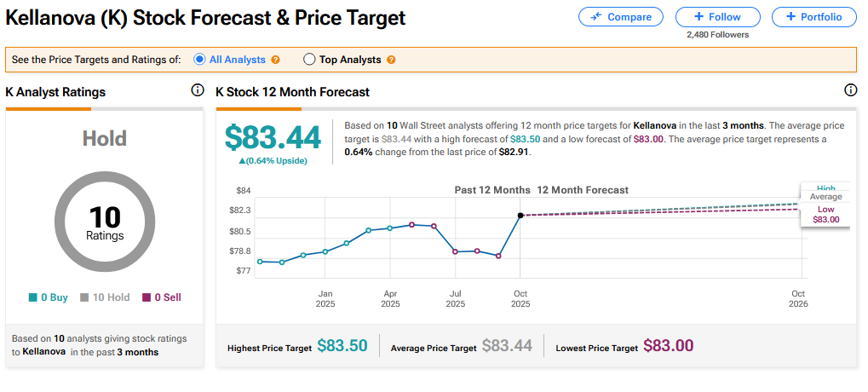Click the Low $83.00 forecast label
Screen dimensions: 868x392
(x=825, y=215)
